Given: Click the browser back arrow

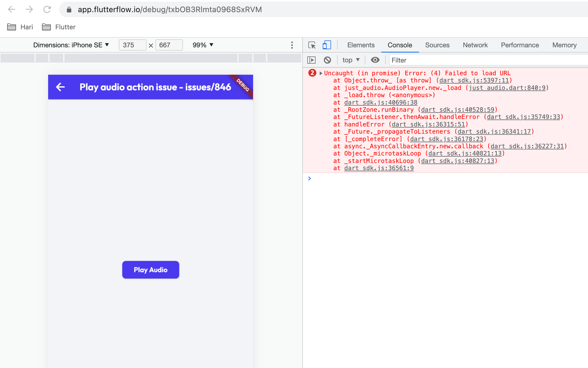Looking at the screenshot, I should 12,9.
